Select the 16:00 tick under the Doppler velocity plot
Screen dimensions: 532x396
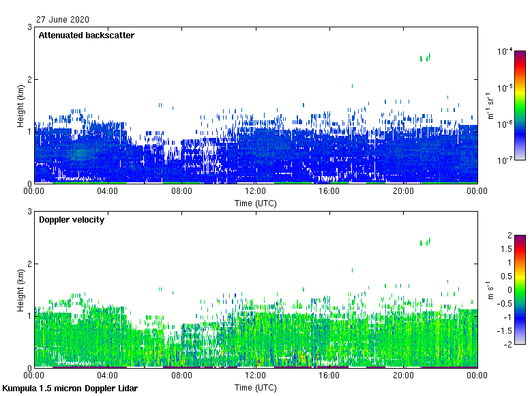[329, 376]
